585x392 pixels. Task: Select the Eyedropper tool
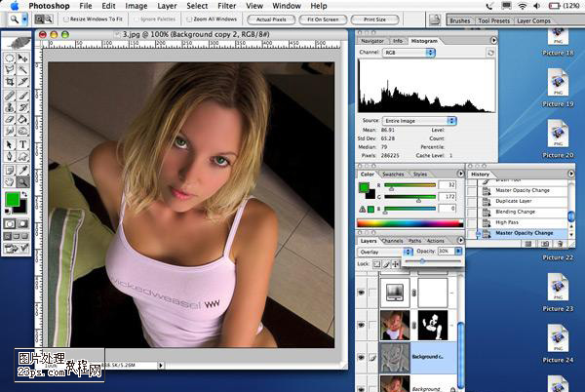(22, 170)
